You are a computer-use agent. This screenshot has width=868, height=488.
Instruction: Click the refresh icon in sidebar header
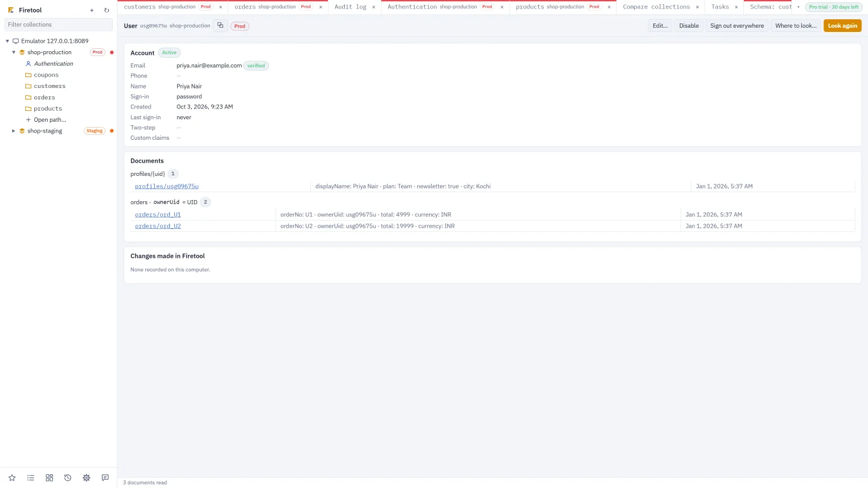tap(107, 10)
